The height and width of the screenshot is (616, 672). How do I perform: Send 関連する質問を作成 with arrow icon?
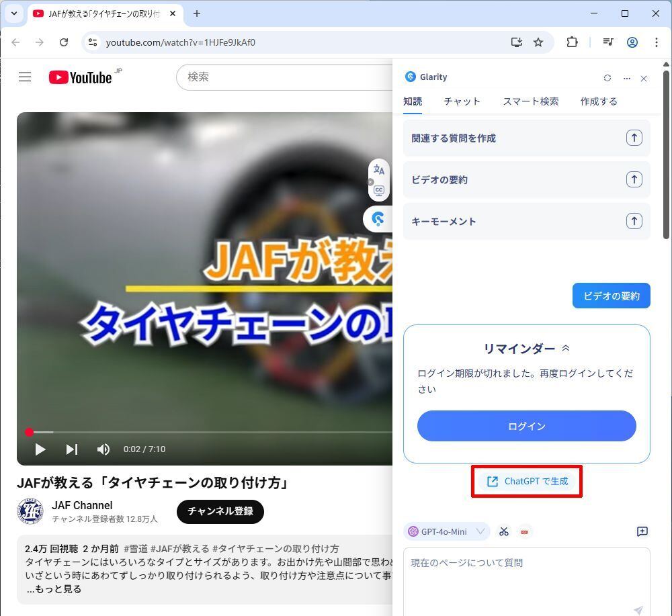point(634,138)
